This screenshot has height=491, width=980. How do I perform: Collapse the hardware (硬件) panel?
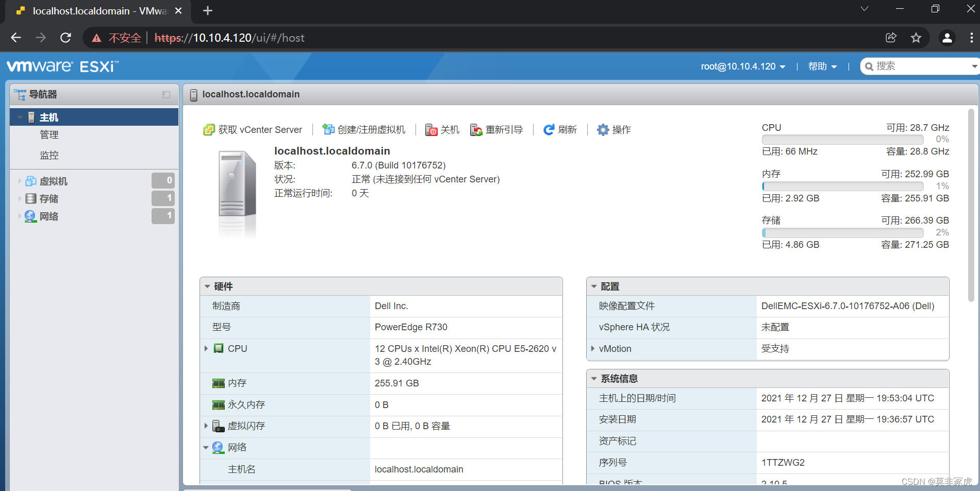(x=207, y=286)
